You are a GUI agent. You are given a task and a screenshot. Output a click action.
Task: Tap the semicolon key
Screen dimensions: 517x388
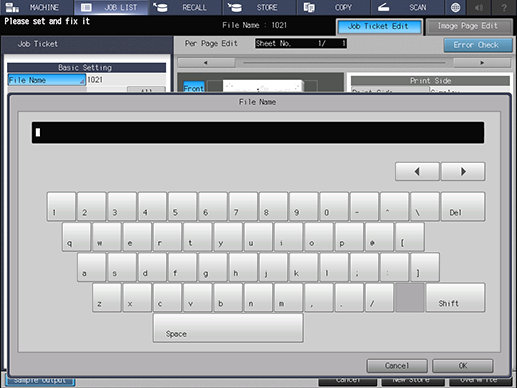click(365, 267)
